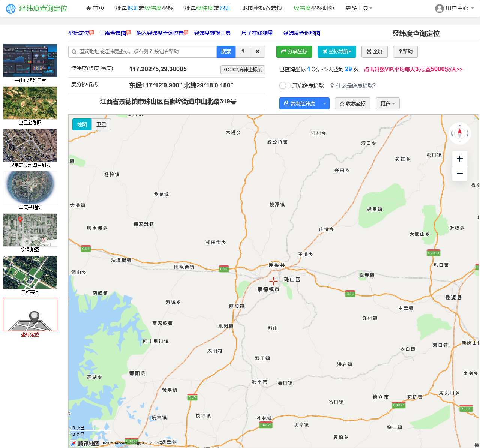
Task: Click the map zoom out minus button
Action: pyautogui.click(x=459, y=174)
